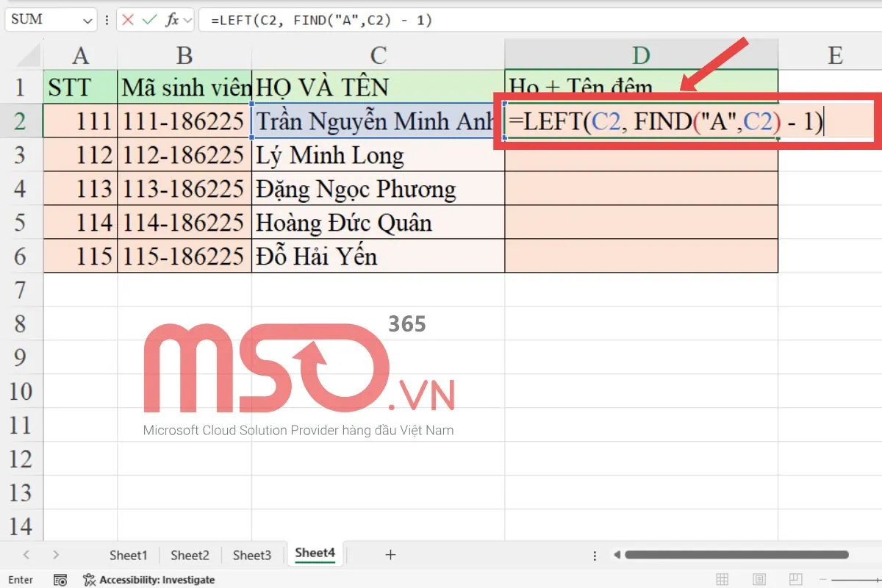Click the macro recording icon in status bar

point(61,580)
